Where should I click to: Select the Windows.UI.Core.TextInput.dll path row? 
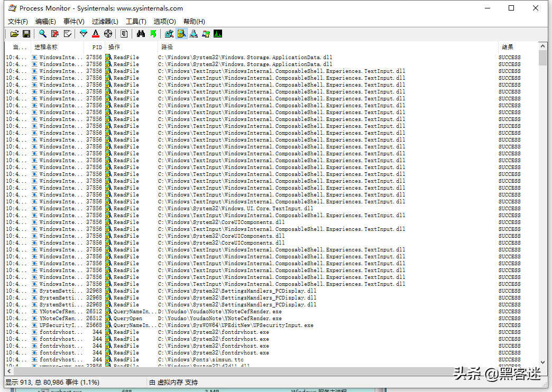[271, 208]
